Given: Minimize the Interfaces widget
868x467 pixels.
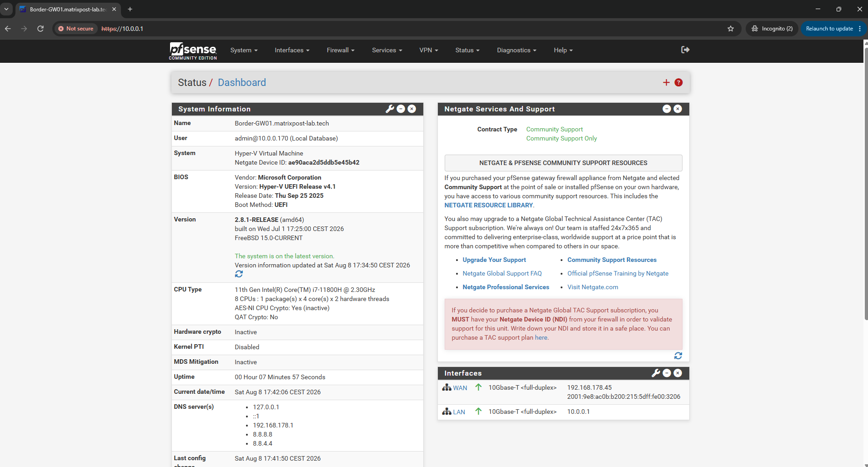Looking at the screenshot, I should 667,373.
